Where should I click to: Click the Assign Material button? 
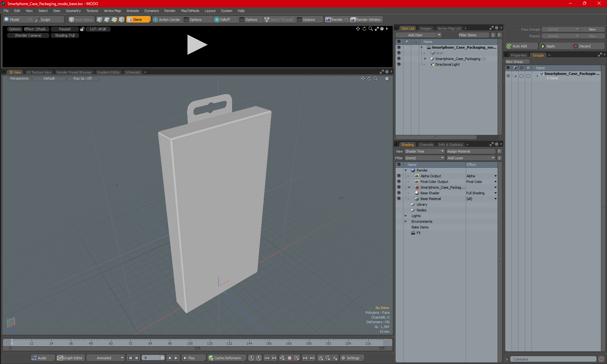point(470,151)
